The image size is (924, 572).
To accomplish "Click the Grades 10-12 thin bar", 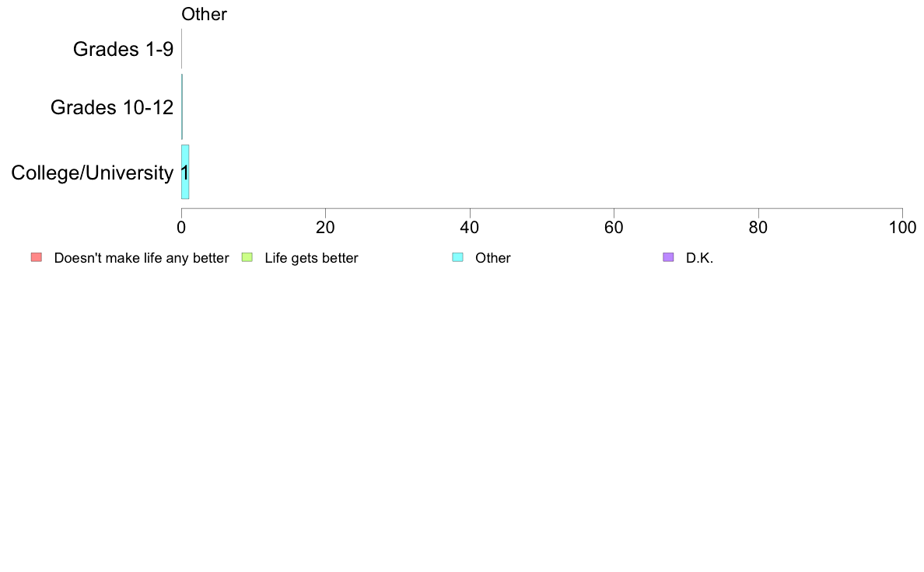I will tap(182, 106).
